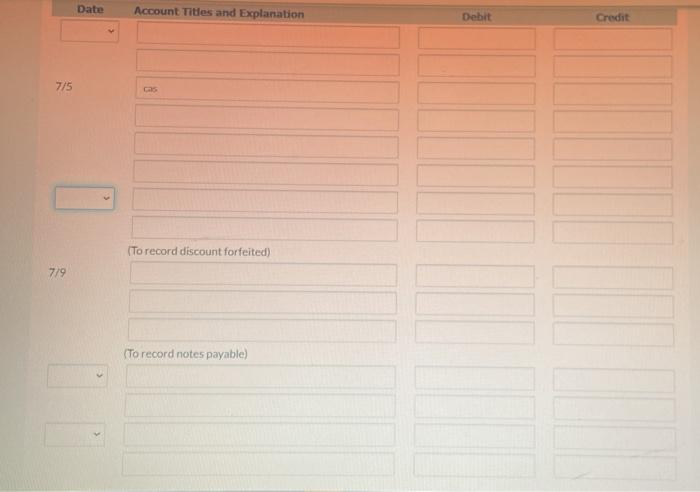The height and width of the screenshot is (492, 700).
Task: Click the account title field beside the highlighted date dropdown
Action: click(x=265, y=201)
